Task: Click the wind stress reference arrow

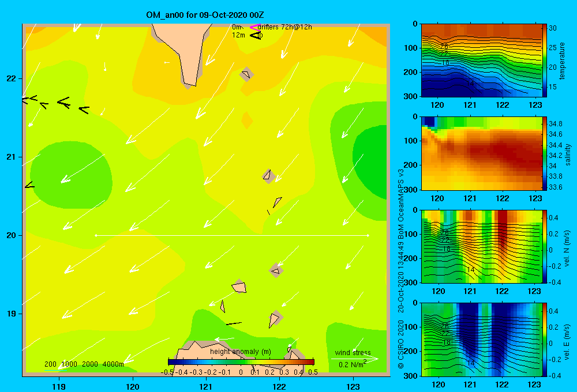Action: (355, 359)
